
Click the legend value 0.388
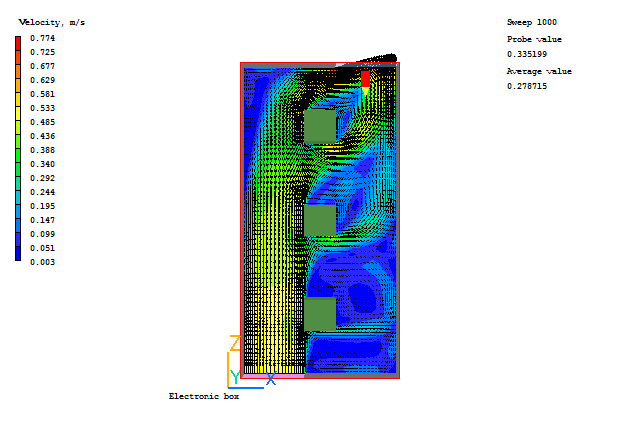click(x=42, y=150)
